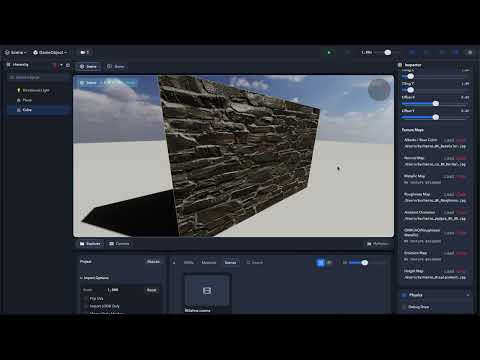480x360 pixels.
Task: Clear the Albedo / Base Color texture
Action: [x=461, y=140]
